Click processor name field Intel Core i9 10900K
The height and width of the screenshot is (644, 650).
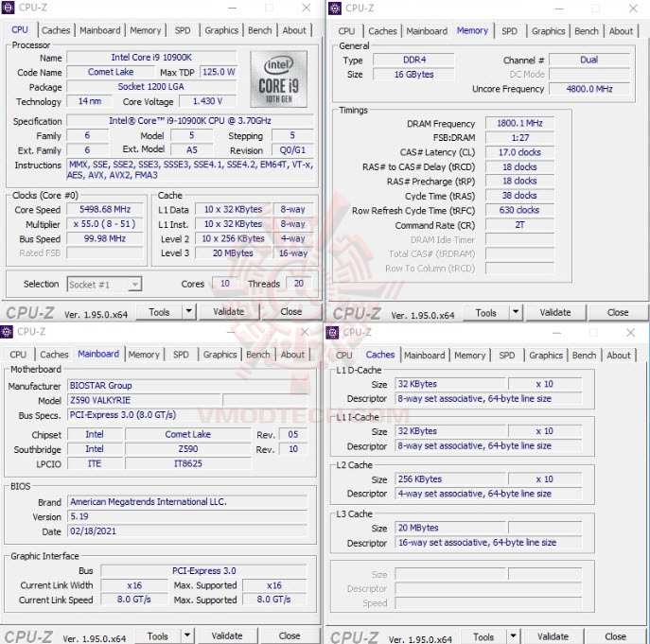pos(151,57)
